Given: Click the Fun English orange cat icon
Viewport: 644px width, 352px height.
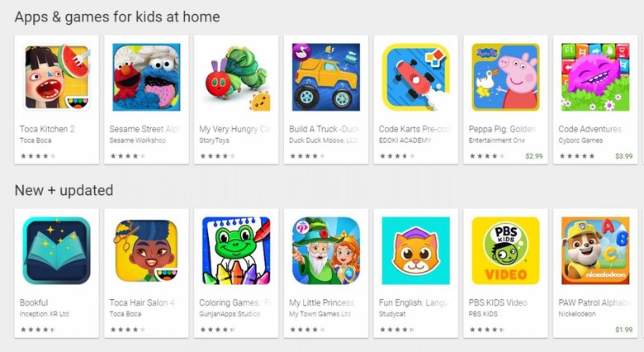Looking at the screenshot, I should point(416,251).
